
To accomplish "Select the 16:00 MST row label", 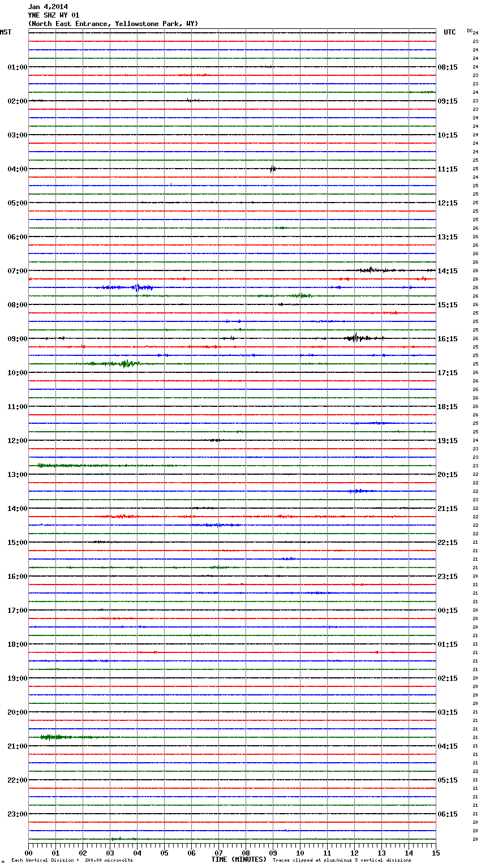I will (18, 576).
